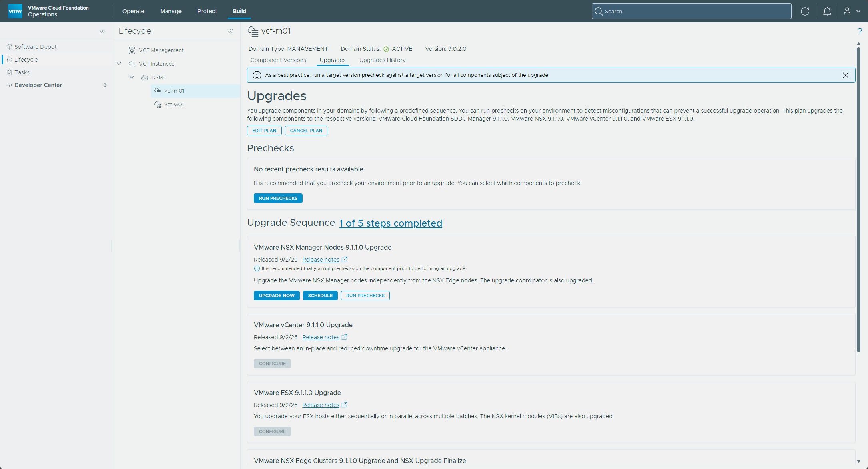
Task: Run prechecks in the Prechecks section
Action: tap(278, 198)
